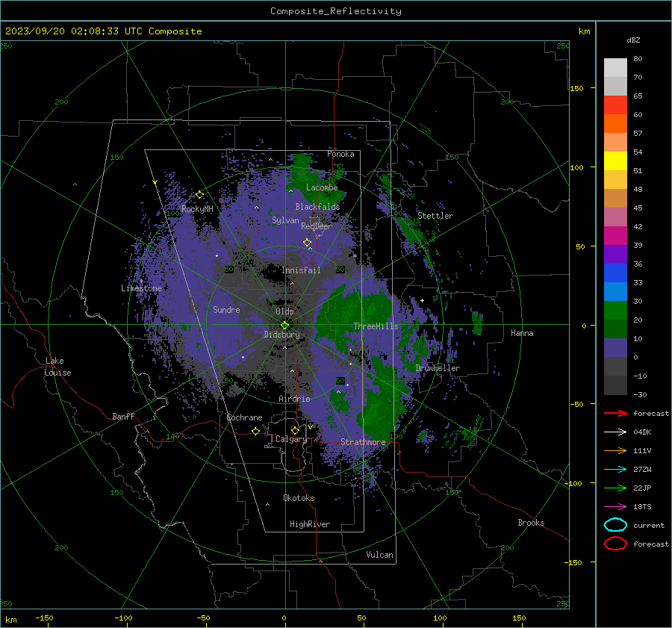Click the Lacombe city label
Screen dimensions: 672x628
[x=322, y=187]
